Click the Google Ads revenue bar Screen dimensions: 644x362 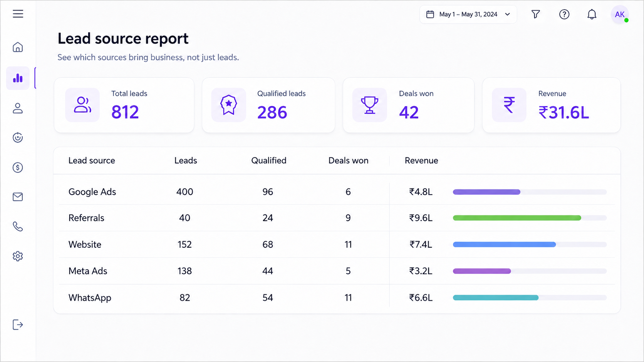click(486, 192)
